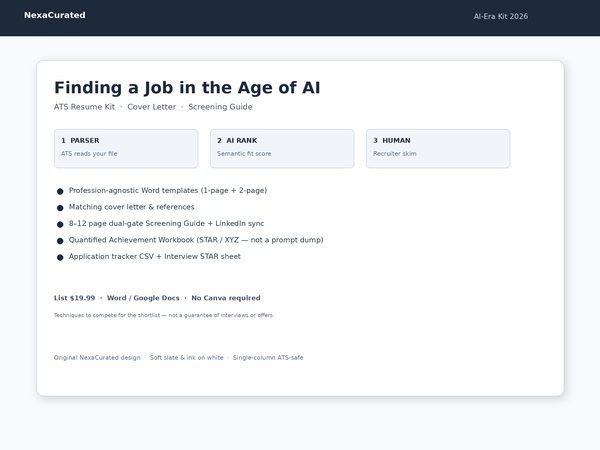Click the No Canva required label

point(226,298)
